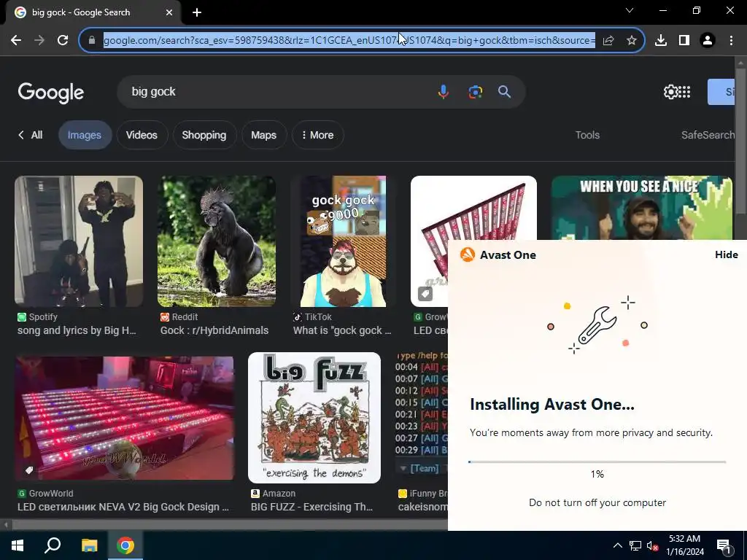This screenshot has width=747, height=560.
Task: Open Google quick settings gear
Action: coord(670,91)
